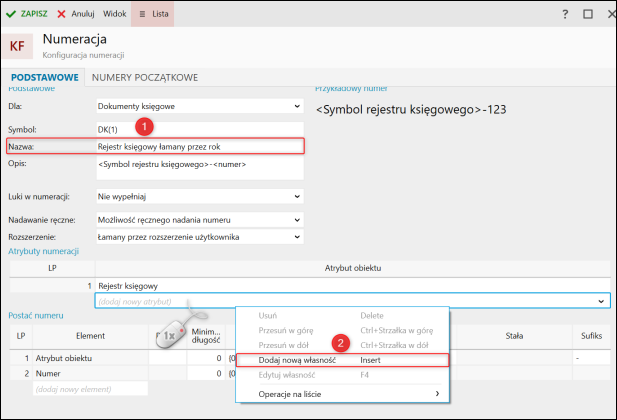Expand the 'dodaj nowy atrybut' dropdown arrow

click(x=601, y=301)
